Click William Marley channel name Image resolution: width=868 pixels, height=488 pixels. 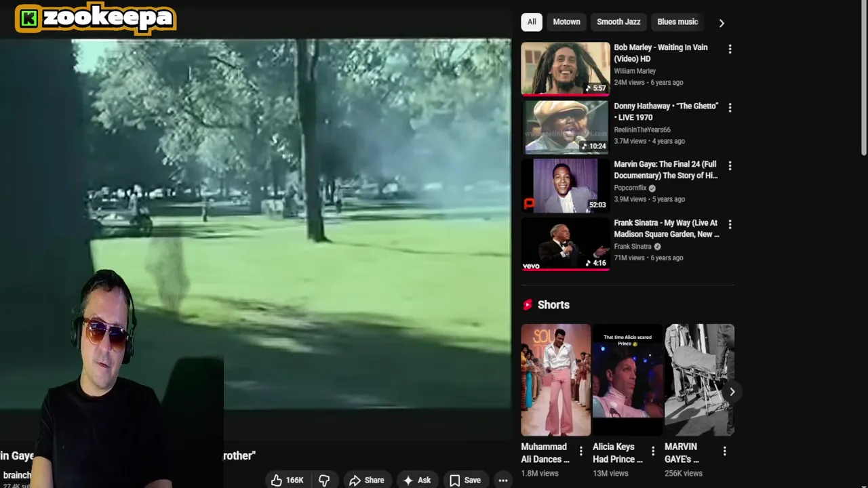[635, 70]
